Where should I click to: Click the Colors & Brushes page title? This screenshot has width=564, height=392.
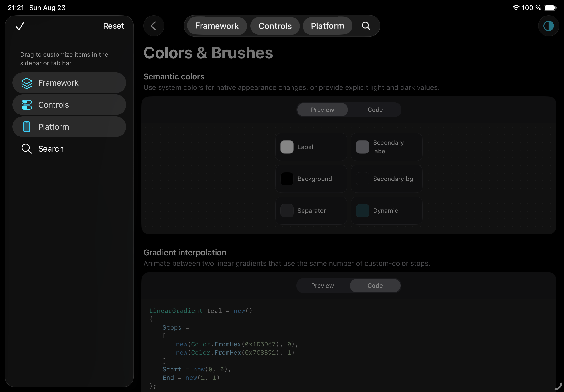coord(208,53)
